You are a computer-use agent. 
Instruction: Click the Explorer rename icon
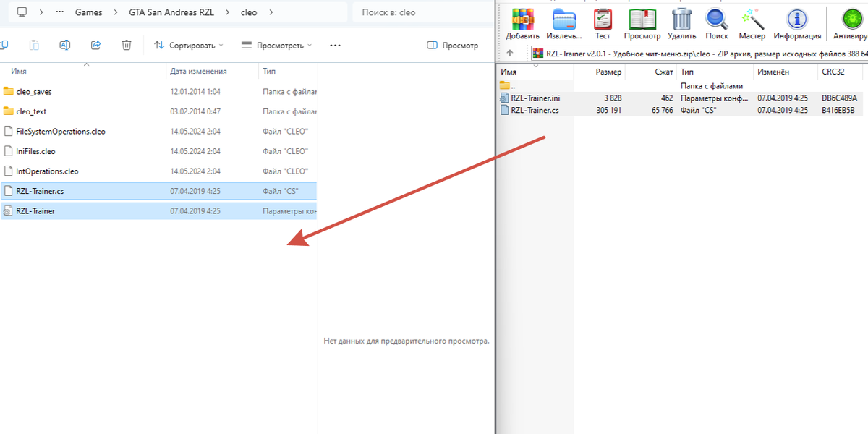pos(64,45)
